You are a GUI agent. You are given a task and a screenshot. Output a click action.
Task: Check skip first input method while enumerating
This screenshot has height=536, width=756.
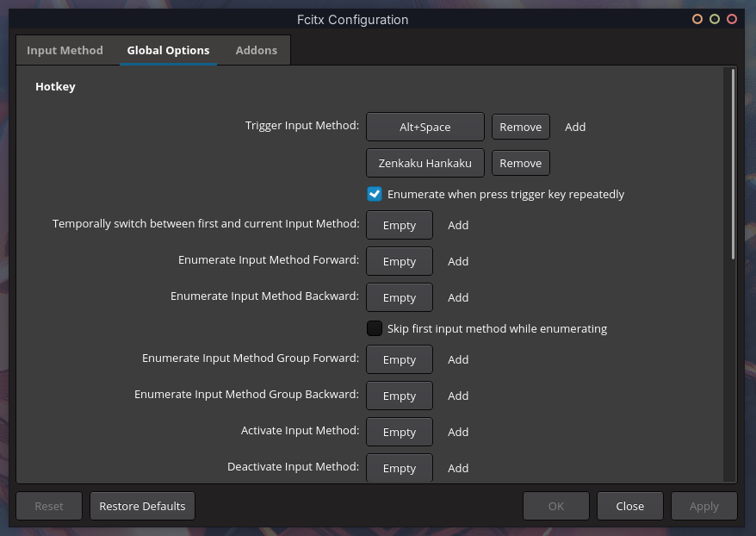coord(374,328)
